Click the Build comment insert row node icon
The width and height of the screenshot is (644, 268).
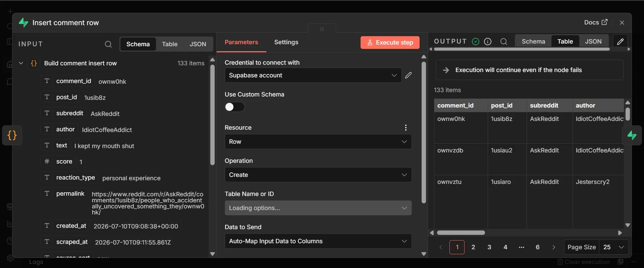34,63
